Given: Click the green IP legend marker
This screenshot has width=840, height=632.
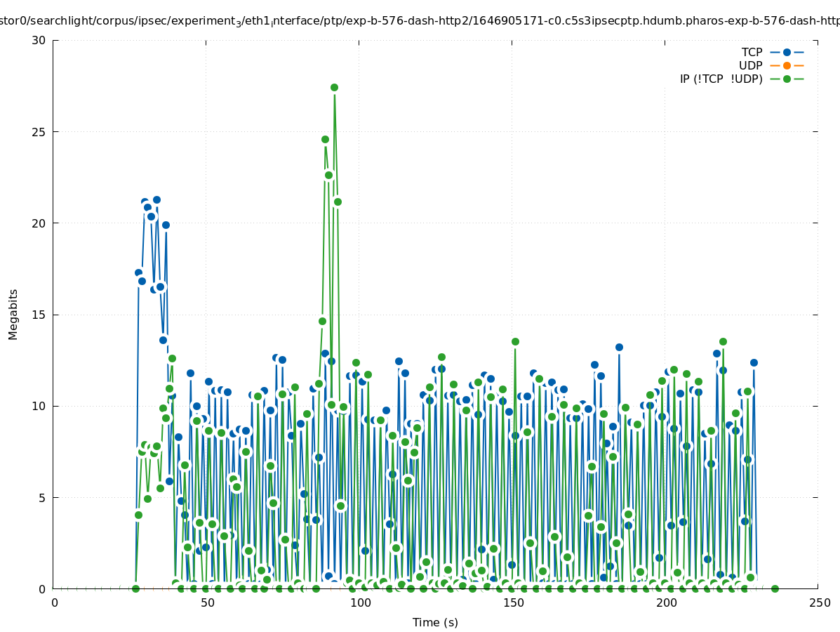Looking at the screenshot, I should click(787, 79).
